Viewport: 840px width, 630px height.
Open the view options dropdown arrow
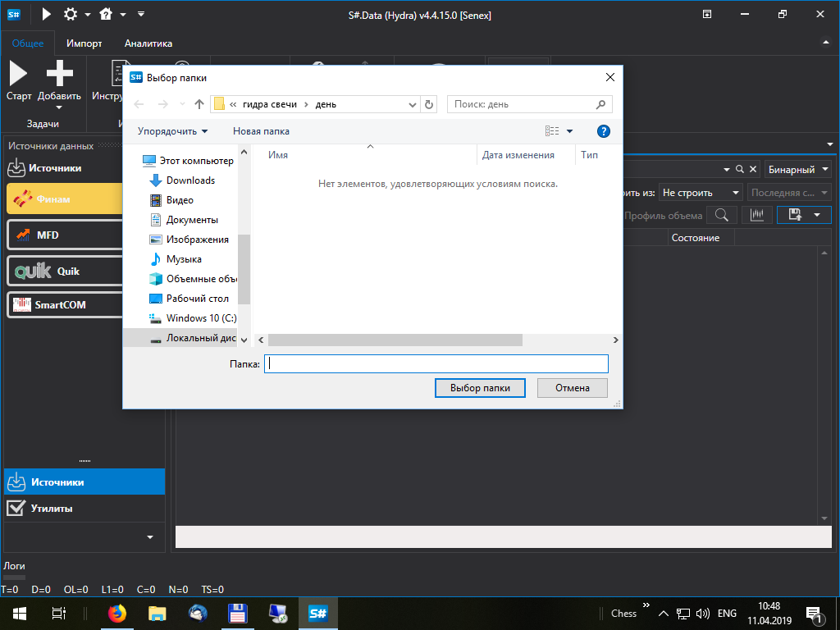pyautogui.click(x=569, y=131)
